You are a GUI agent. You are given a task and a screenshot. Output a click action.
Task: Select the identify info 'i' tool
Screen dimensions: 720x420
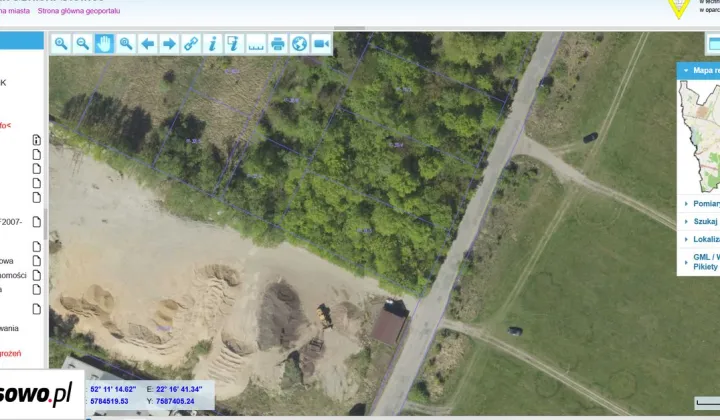(x=212, y=44)
